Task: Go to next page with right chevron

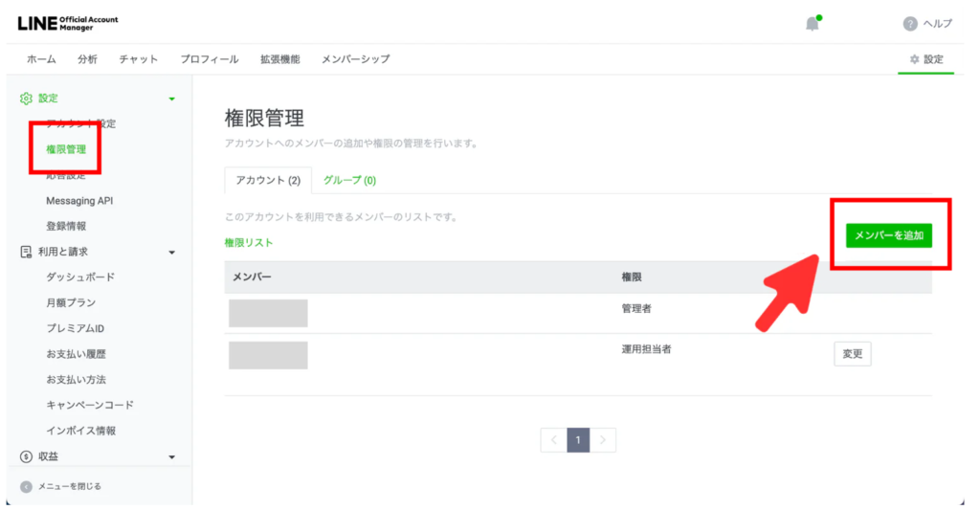Action: click(x=603, y=439)
